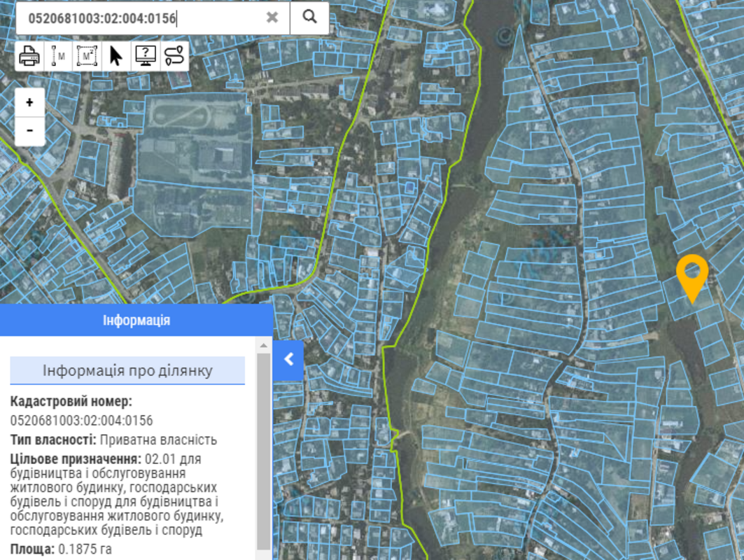
Task: Zoom in with the plus button
Action: (x=29, y=103)
